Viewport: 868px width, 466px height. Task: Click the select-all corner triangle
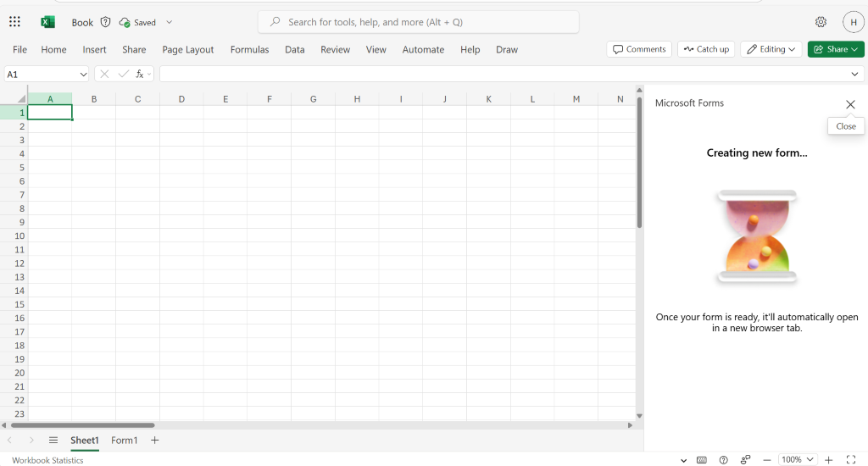coord(21,98)
